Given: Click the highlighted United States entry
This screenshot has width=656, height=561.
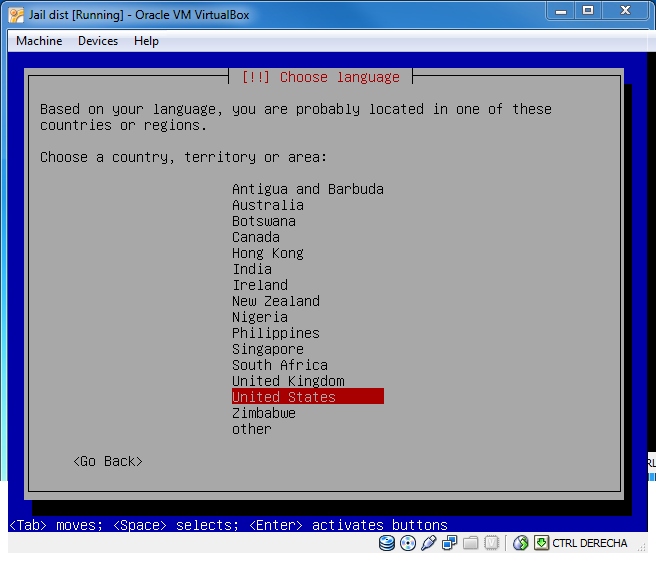Looking at the screenshot, I should [x=308, y=397].
